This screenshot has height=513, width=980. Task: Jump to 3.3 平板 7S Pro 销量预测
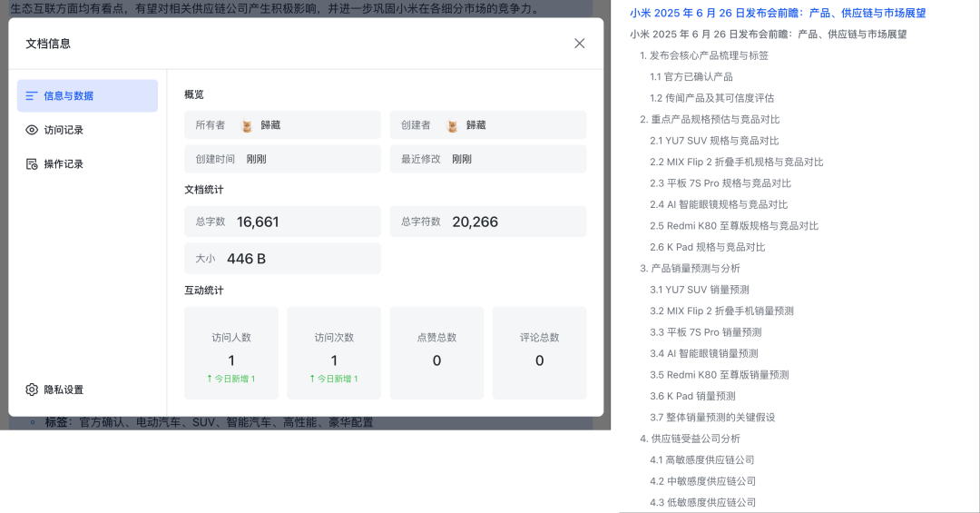pos(706,332)
